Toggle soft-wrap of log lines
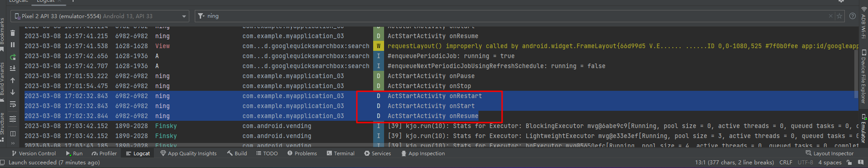 pyautogui.click(x=13, y=104)
